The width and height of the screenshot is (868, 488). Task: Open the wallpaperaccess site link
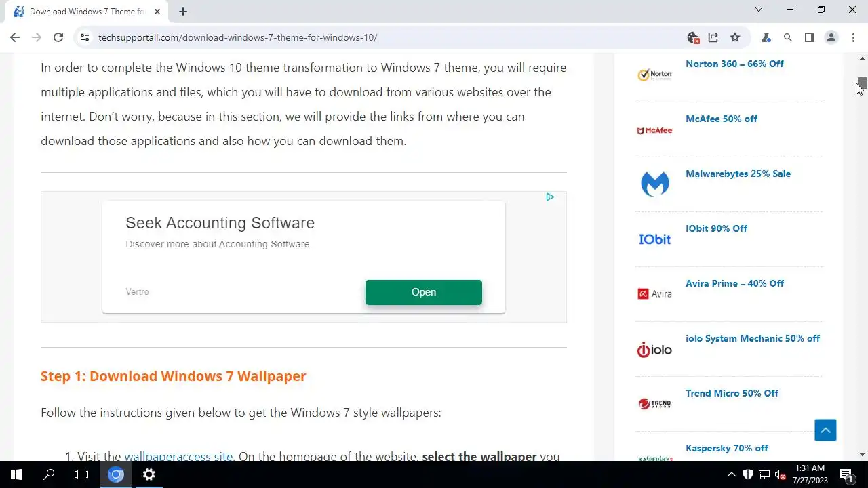point(178,456)
